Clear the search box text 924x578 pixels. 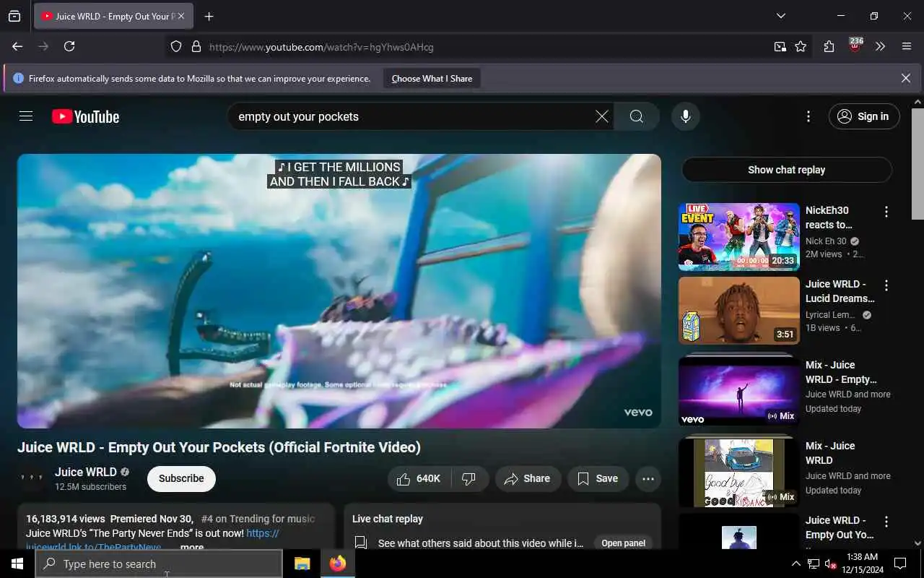(x=601, y=116)
